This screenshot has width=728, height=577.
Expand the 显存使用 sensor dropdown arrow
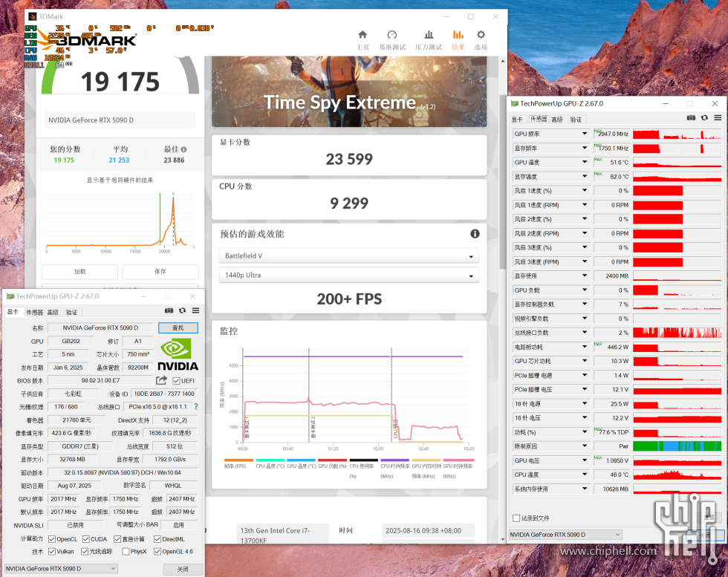point(585,276)
